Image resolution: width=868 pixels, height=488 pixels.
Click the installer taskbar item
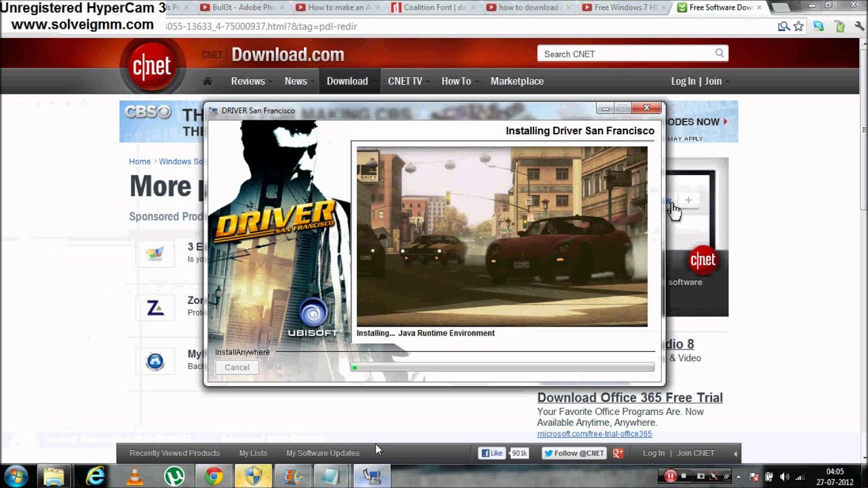coord(371,476)
